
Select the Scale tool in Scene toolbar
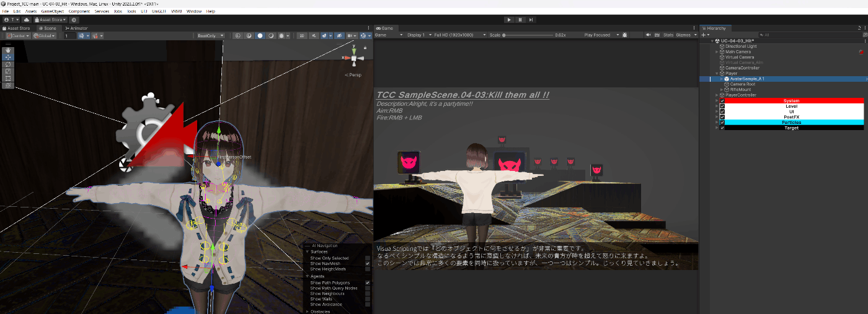[x=8, y=71]
